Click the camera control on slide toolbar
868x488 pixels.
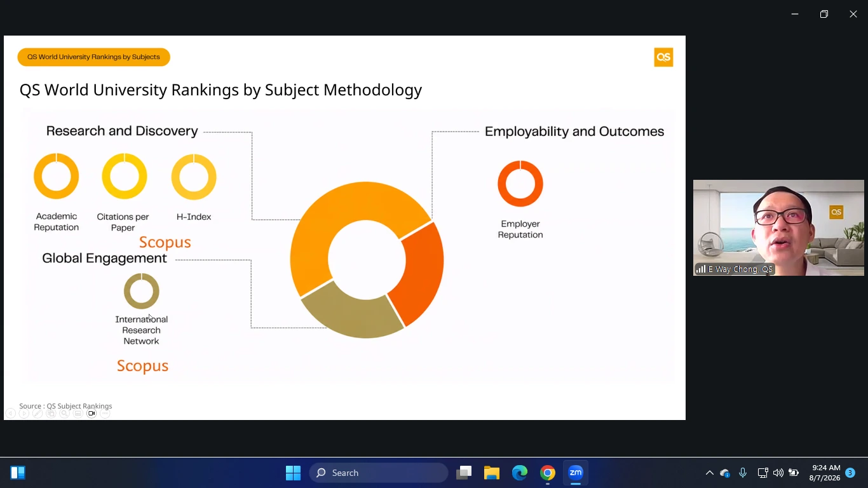(92, 414)
